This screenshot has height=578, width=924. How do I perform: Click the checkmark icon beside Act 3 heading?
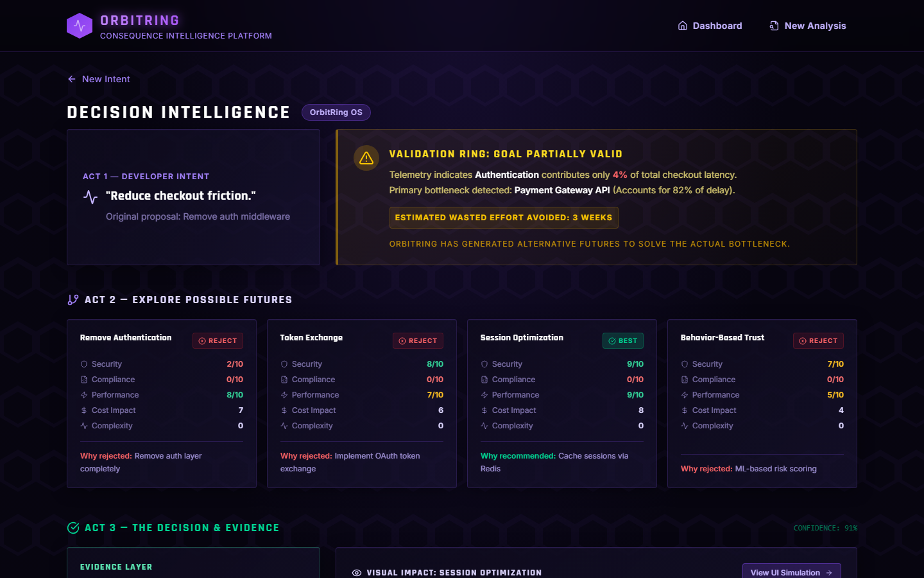(73, 528)
